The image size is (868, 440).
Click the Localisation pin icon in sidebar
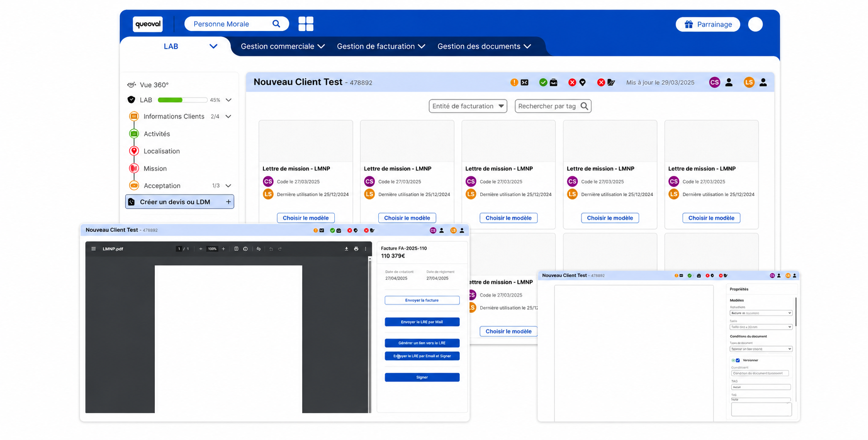[x=134, y=151]
